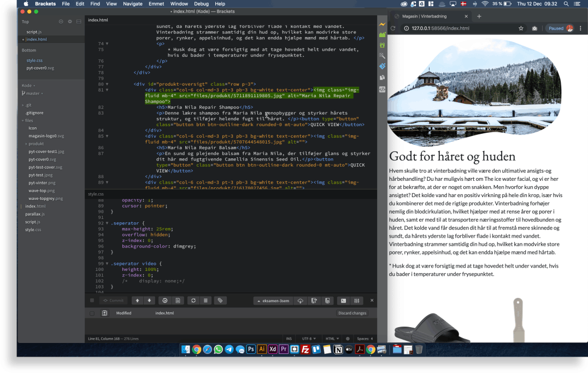Click the Git tag icon
588x373 pixels.
[220, 300]
